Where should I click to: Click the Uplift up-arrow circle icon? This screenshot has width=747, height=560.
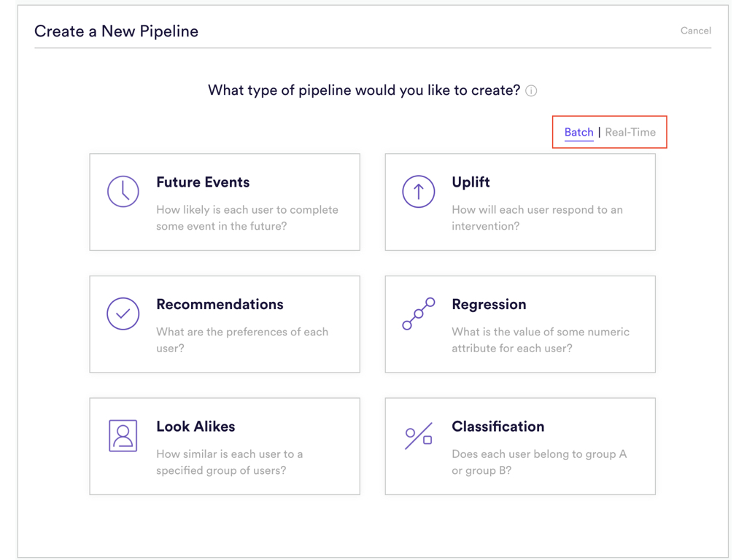[418, 192]
